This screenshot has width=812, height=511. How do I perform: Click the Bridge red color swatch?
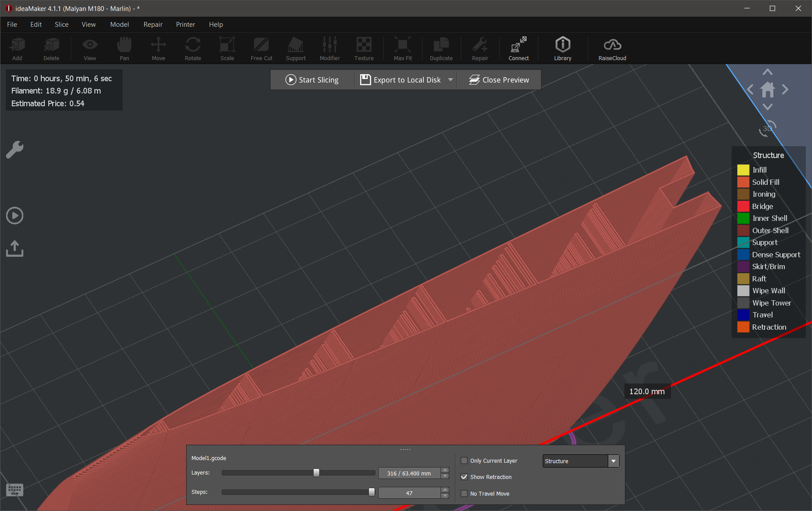tap(743, 206)
